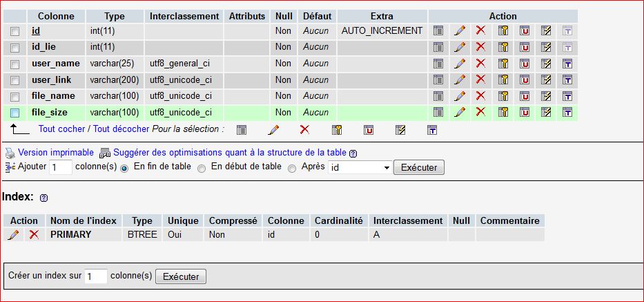Click unique icon for selected columns
Viewport: 644px width, 302px height.
[369, 131]
